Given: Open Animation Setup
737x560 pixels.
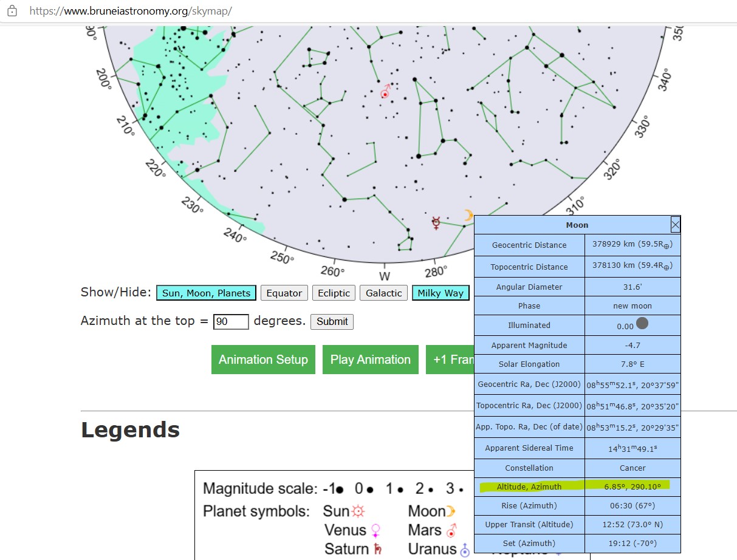Looking at the screenshot, I should pyautogui.click(x=263, y=360).
